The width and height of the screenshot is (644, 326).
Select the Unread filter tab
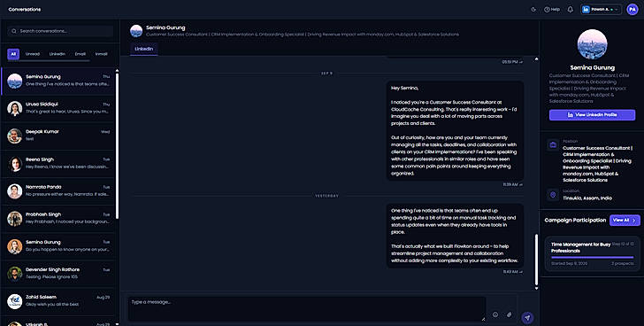click(x=33, y=54)
